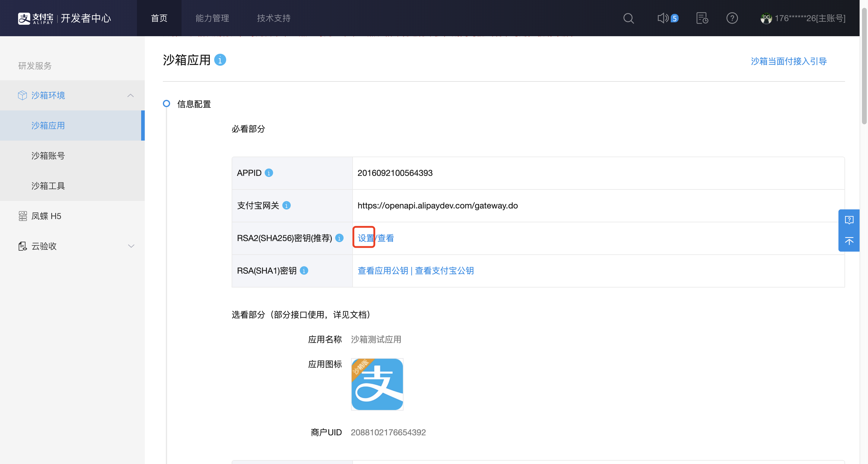Click 查看支付宝公钥 link
This screenshot has width=868, height=464.
tap(444, 271)
